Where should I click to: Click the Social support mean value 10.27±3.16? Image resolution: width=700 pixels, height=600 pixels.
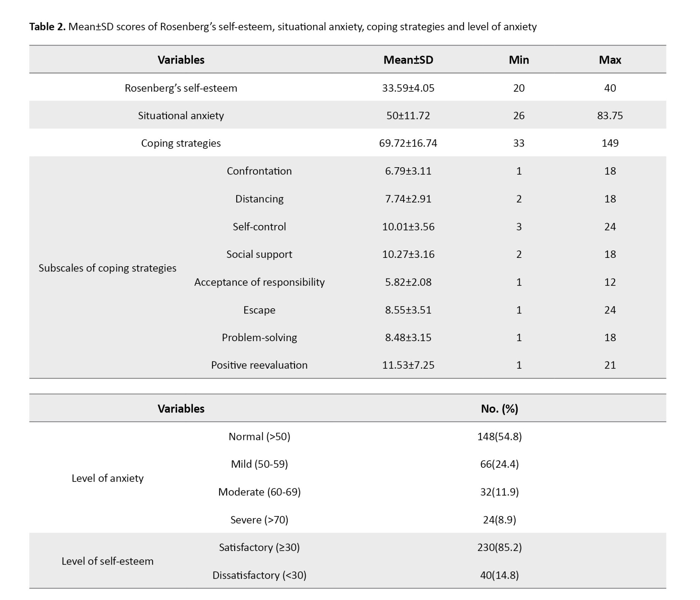[408, 254]
